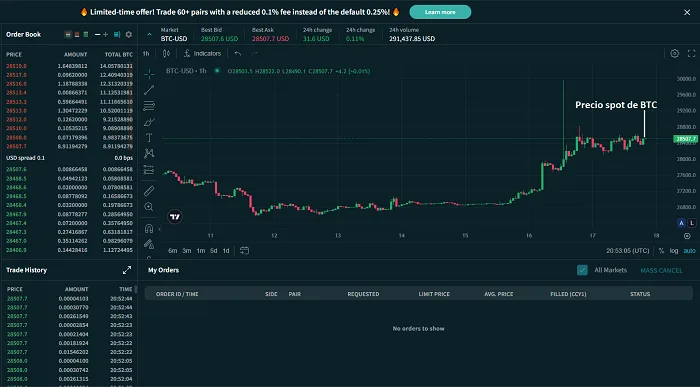Sort orders by ORDER ID / TIME

tap(177, 294)
